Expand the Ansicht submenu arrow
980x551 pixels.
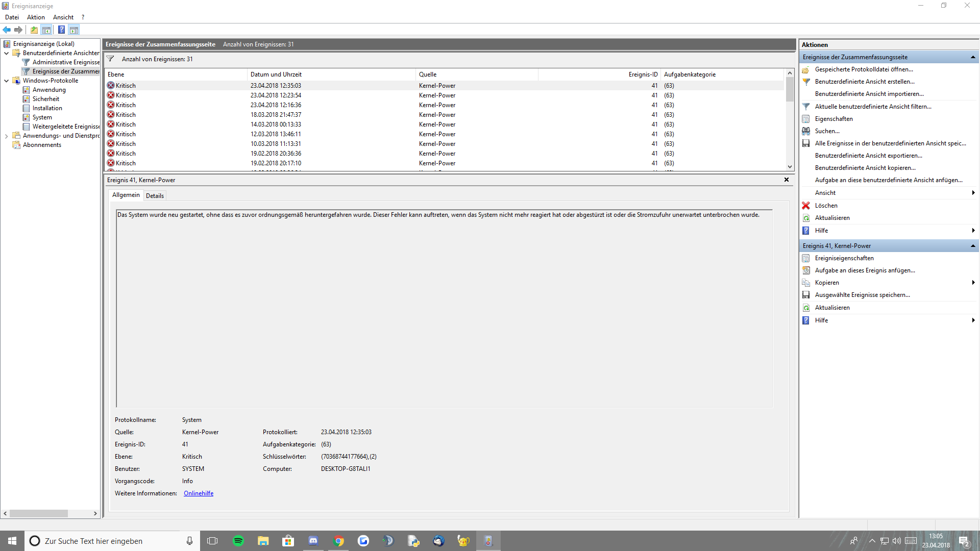[973, 193]
